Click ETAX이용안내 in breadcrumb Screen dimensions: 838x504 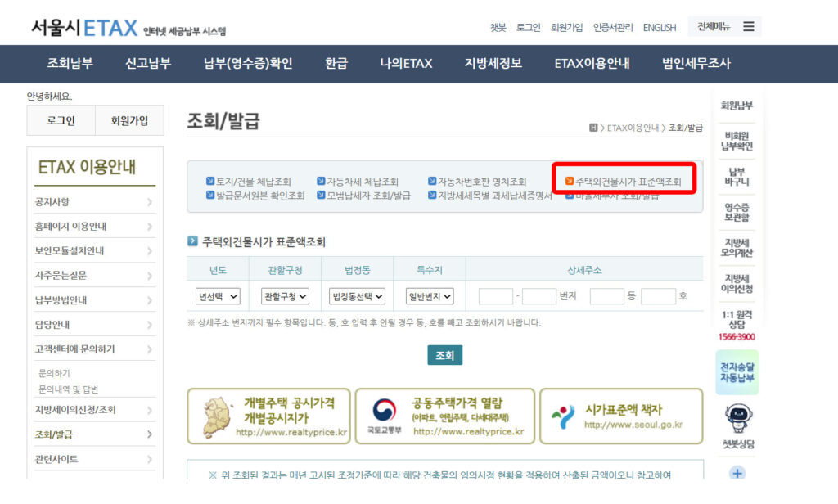[x=633, y=128]
